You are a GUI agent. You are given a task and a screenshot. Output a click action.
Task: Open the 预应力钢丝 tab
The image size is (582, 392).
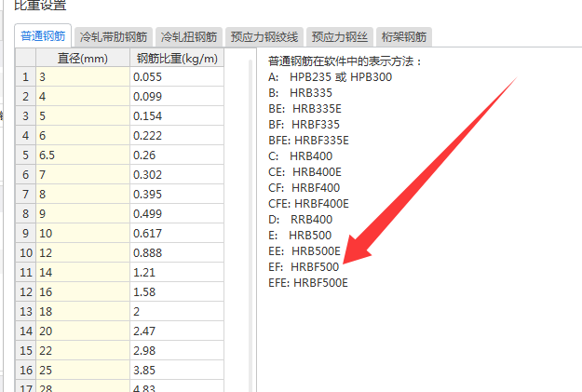coord(340,37)
